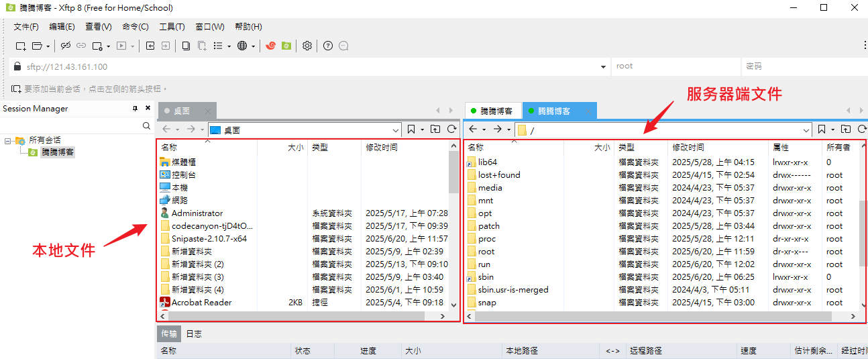
Task: Sort remote files by 修改时间 column
Action: (x=688, y=147)
